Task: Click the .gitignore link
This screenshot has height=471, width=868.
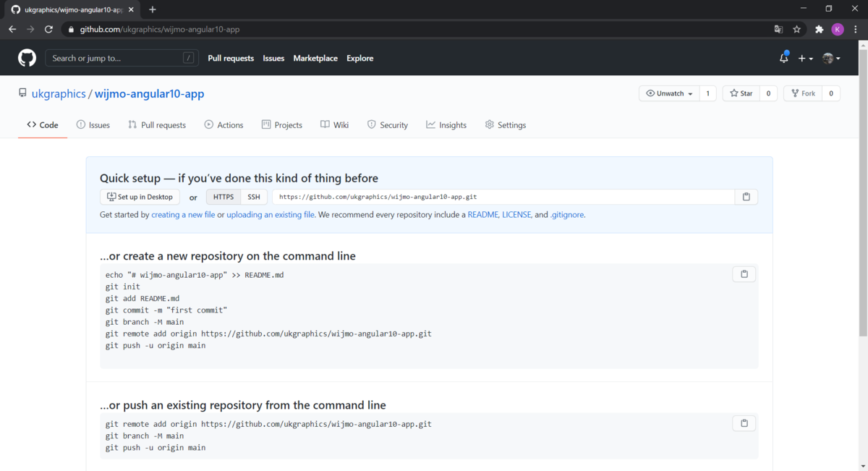Action: (566, 215)
